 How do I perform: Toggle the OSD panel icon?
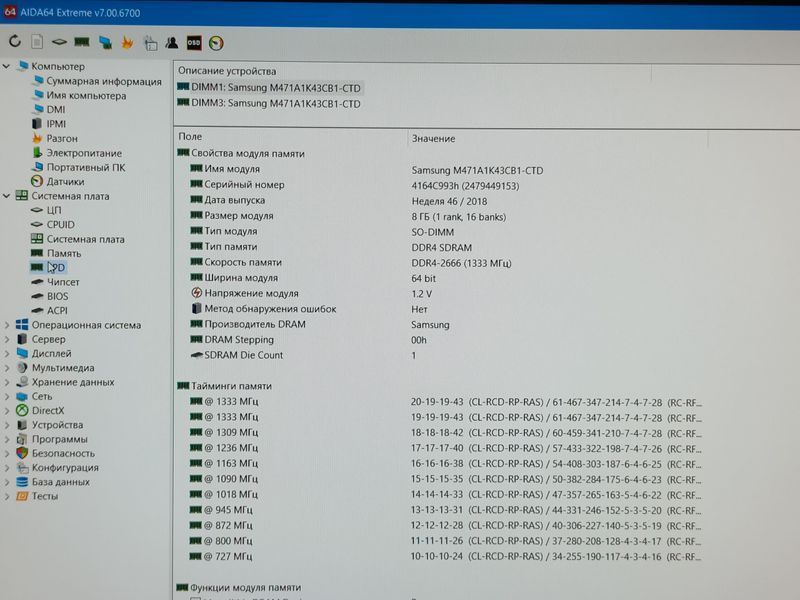[x=194, y=43]
